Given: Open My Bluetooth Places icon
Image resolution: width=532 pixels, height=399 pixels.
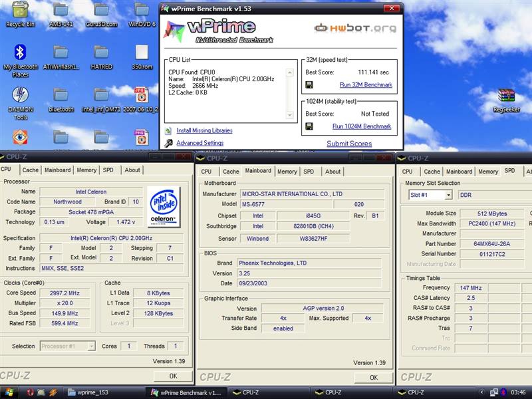Looking at the screenshot, I should 20,61.
